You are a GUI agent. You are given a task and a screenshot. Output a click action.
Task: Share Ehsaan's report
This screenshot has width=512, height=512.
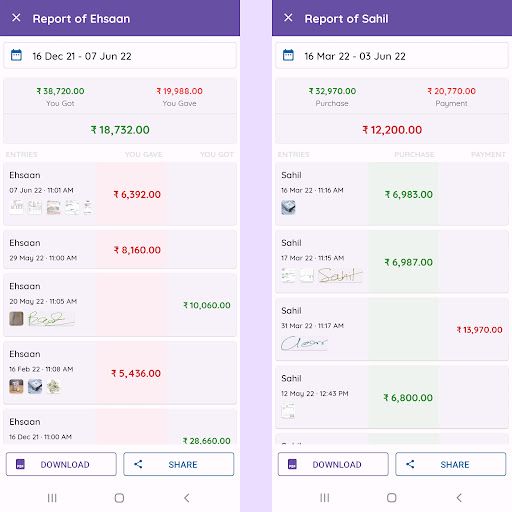[x=179, y=464]
